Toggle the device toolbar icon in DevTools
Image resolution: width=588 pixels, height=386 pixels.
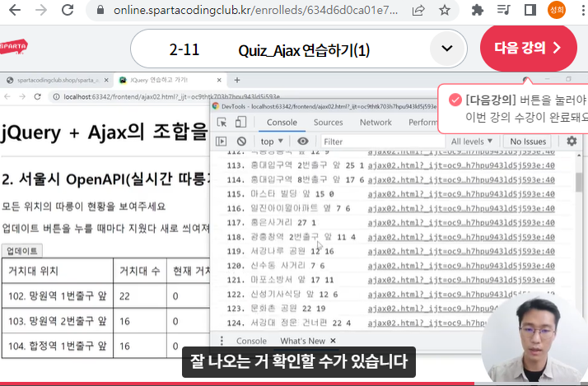click(240, 122)
